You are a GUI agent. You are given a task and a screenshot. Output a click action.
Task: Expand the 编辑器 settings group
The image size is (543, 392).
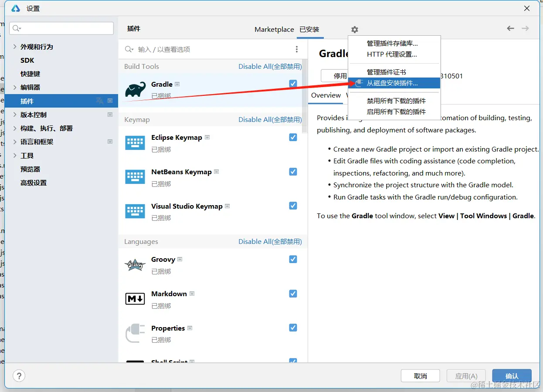coord(15,87)
